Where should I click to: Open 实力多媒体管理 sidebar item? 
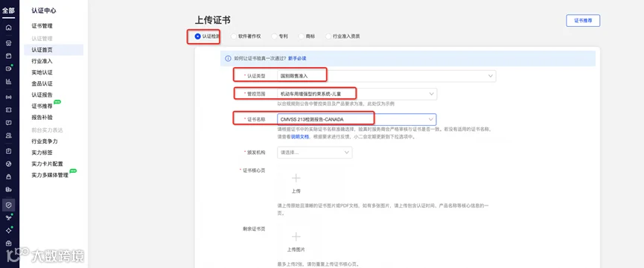coord(50,175)
